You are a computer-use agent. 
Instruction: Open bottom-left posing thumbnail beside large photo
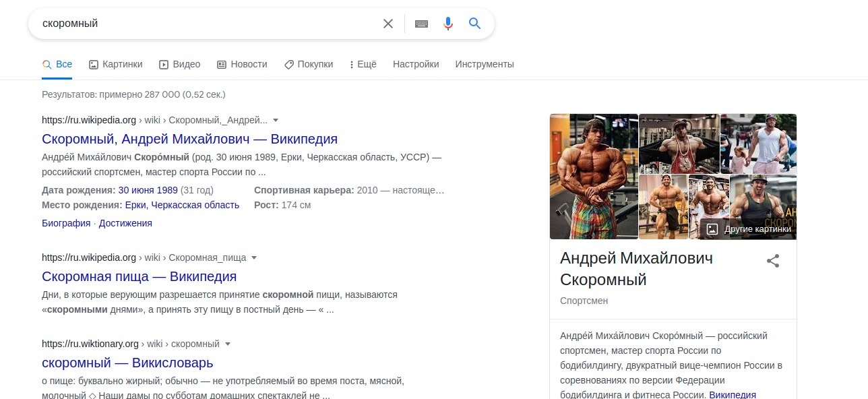(x=663, y=207)
